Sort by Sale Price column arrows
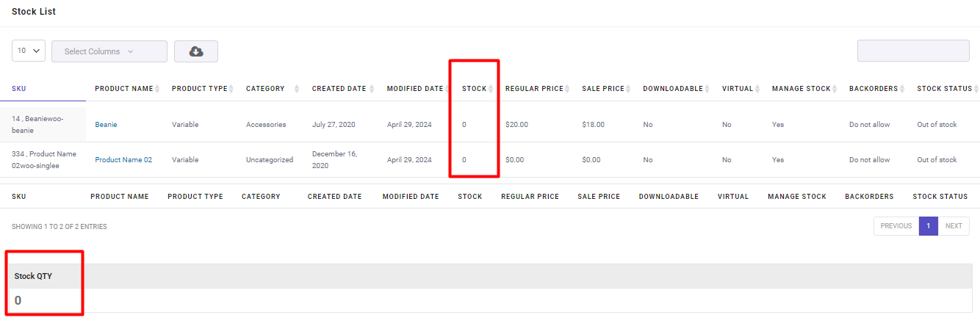Screen dimensions: 980x323 pyautogui.click(x=628, y=89)
